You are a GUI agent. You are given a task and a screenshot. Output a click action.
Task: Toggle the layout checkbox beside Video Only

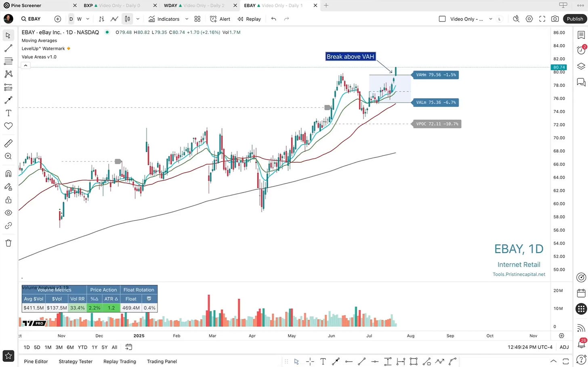pos(442,19)
